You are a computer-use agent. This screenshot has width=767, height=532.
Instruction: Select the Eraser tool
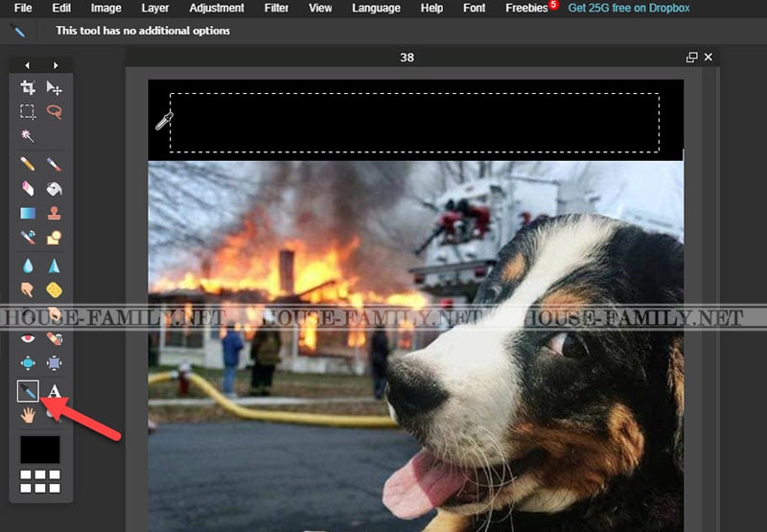[x=28, y=188]
